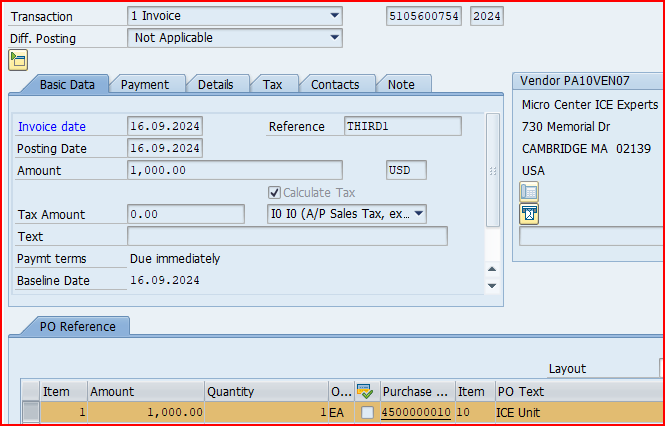Open purchase order 4500000010 link

point(415,412)
